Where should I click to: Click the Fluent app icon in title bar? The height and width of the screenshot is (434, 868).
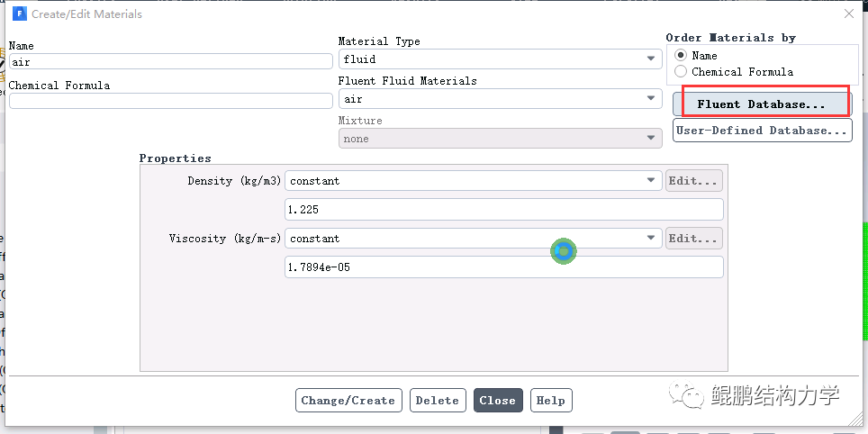click(x=20, y=14)
